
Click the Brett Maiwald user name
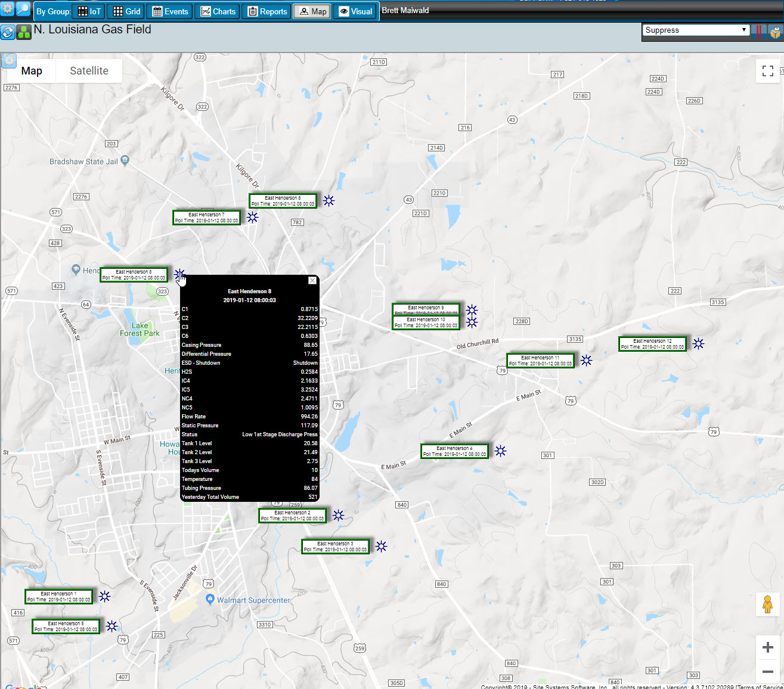click(405, 10)
